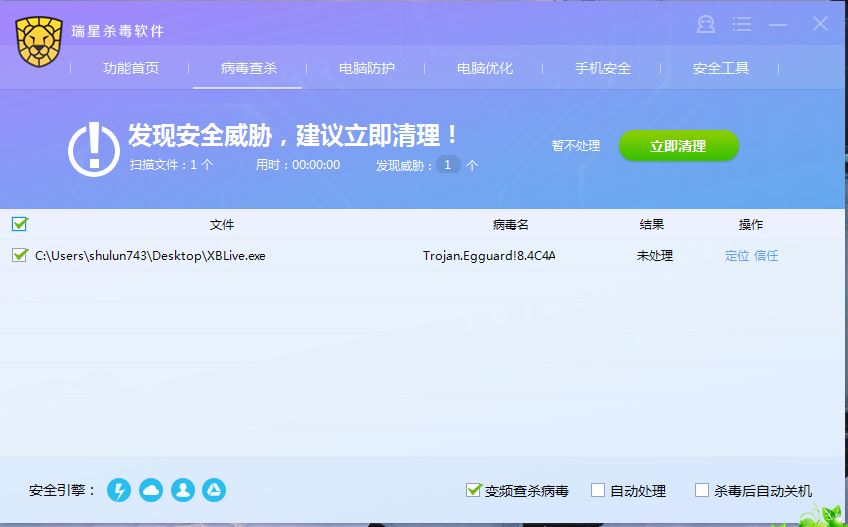Click virus name Trojan.Egguard!8.4C4A
The height and width of the screenshot is (527, 848).
489,256
